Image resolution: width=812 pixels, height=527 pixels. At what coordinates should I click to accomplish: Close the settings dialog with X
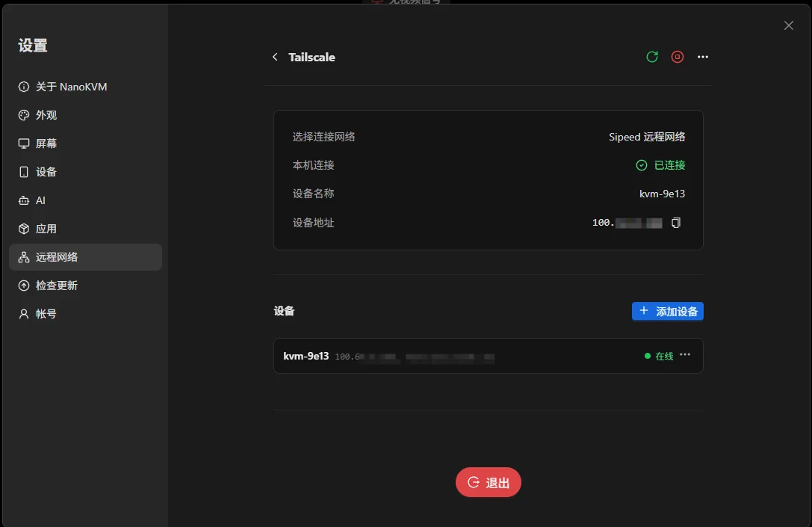(789, 25)
